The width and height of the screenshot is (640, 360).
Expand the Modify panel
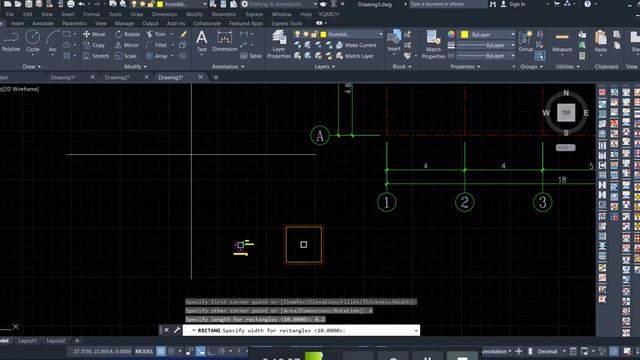tap(136, 67)
